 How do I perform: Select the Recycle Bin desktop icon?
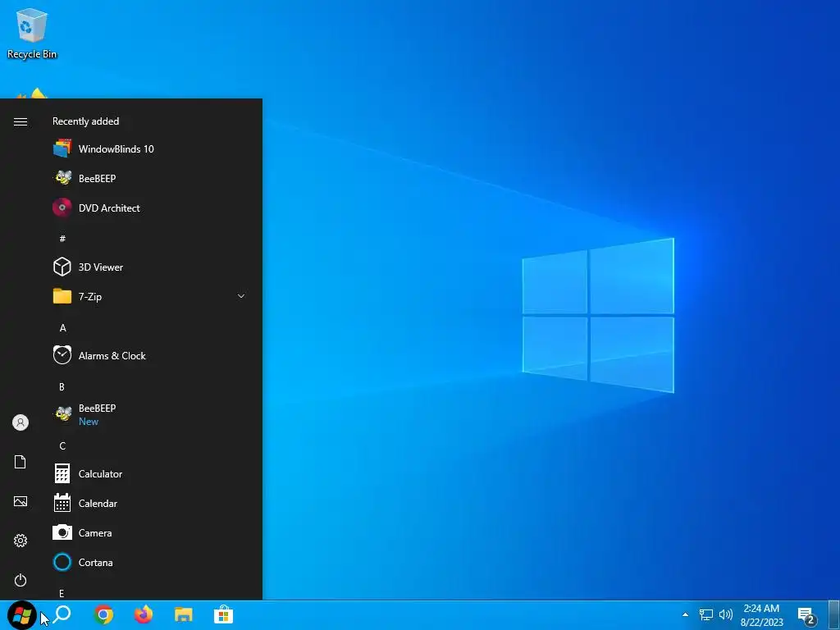click(x=32, y=33)
